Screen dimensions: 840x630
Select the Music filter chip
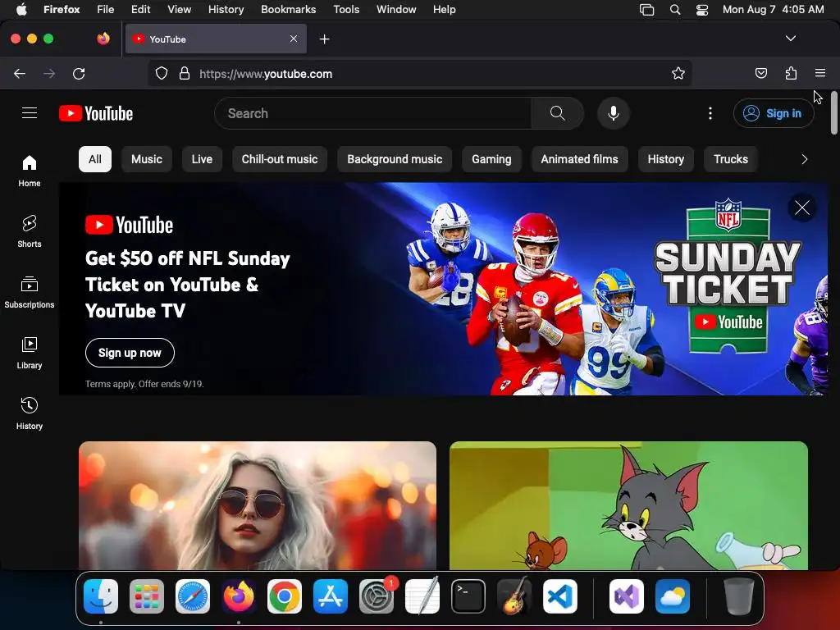[147, 159]
